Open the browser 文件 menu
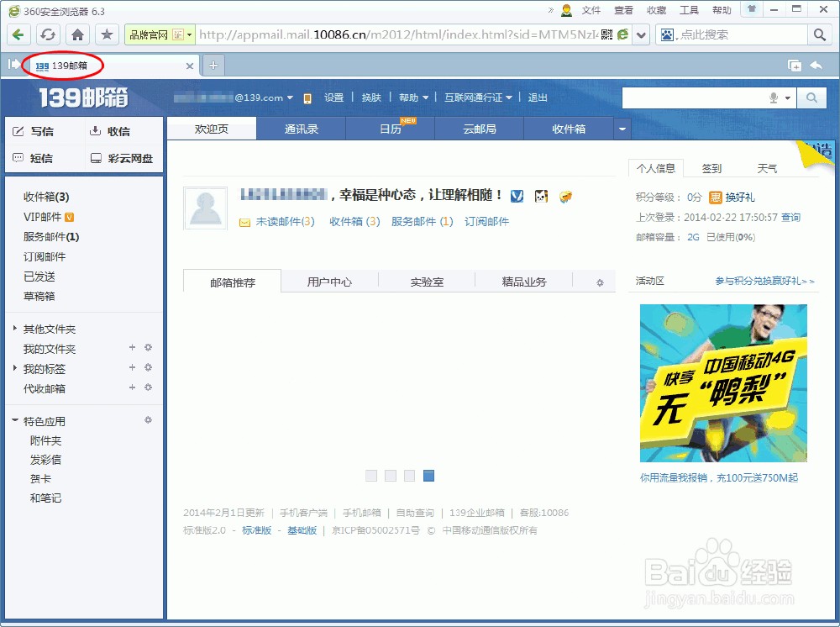Viewport: 840px width, 627px height. tap(591, 10)
